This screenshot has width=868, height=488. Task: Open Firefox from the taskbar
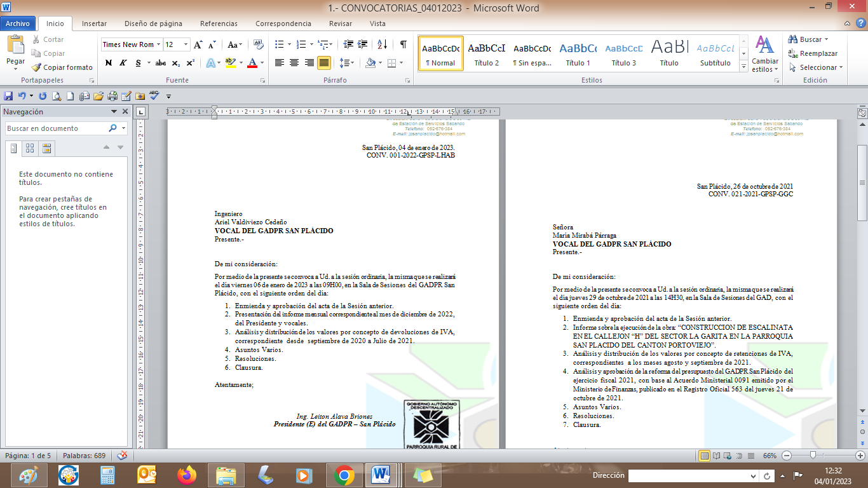[x=187, y=475]
